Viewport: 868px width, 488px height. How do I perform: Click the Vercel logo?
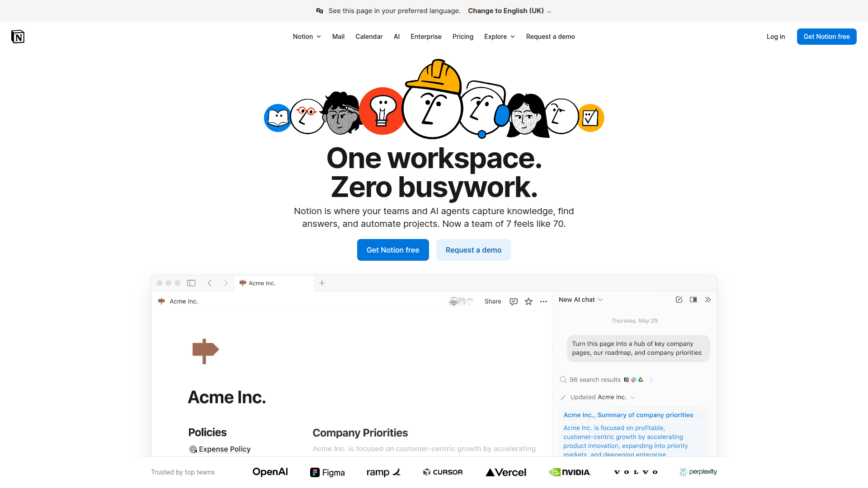point(506,472)
